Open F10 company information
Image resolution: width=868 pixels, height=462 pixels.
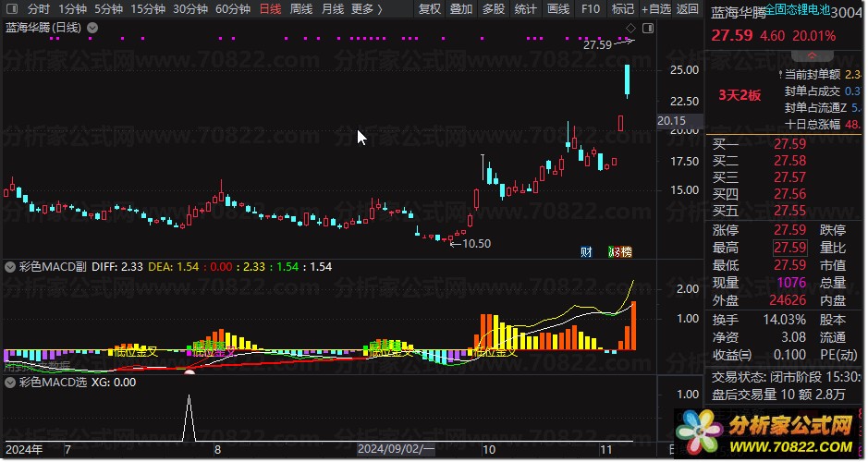[591, 9]
